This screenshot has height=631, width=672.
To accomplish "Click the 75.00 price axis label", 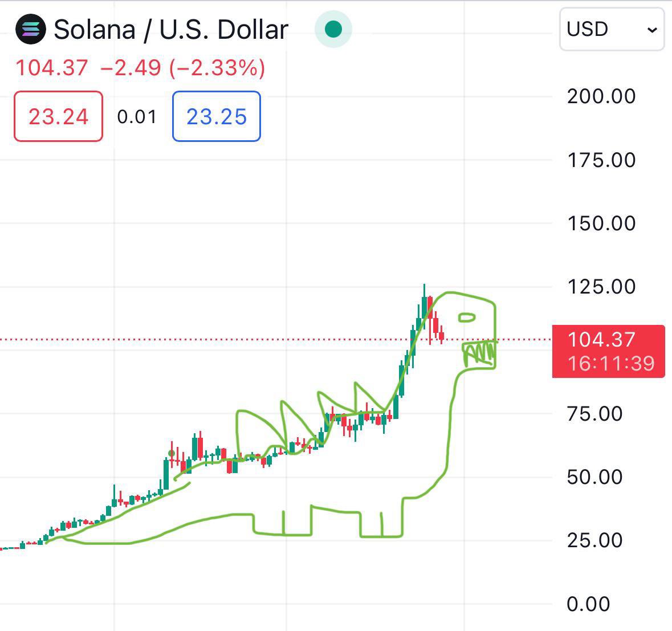I will click(594, 414).
